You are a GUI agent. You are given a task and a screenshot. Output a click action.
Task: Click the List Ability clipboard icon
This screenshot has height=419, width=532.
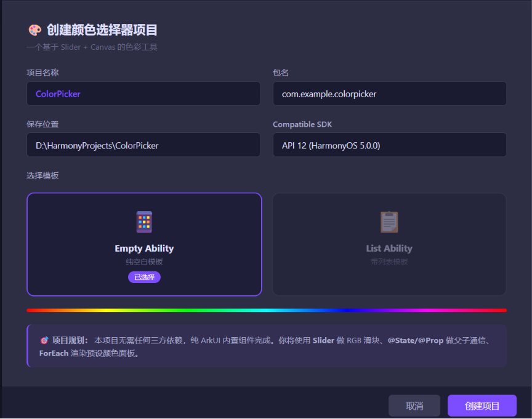[389, 222]
